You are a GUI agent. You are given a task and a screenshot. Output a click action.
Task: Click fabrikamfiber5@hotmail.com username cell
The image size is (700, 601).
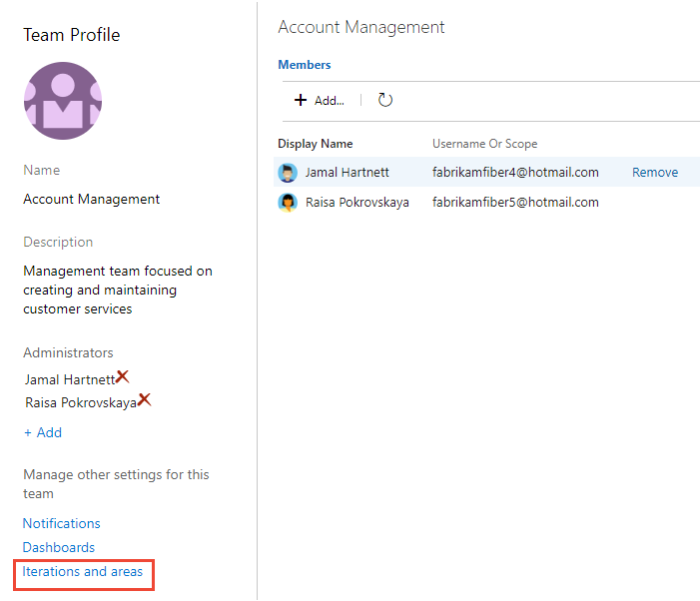[x=515, y=202]
